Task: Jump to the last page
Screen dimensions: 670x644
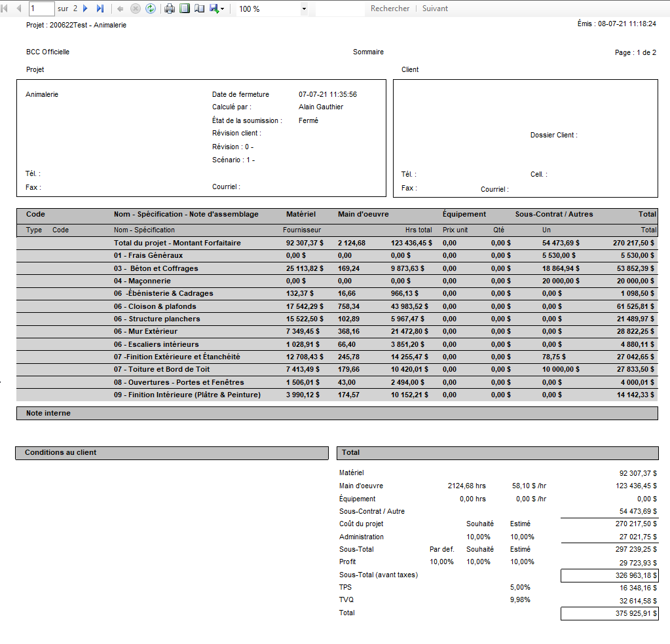Action: click(100, 9)
